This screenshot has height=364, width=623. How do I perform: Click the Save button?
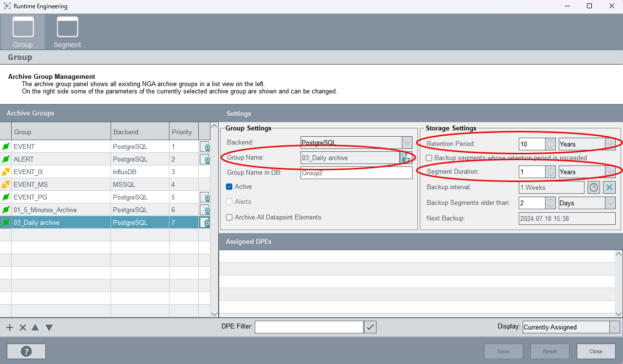tap(504, 351)
